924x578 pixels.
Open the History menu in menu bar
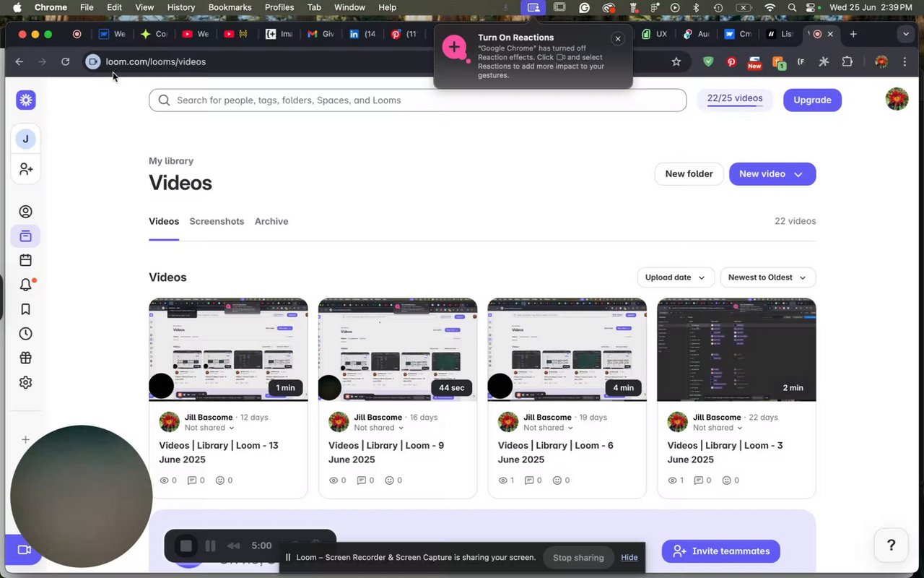pyautogui.click(x=181, y=7)
